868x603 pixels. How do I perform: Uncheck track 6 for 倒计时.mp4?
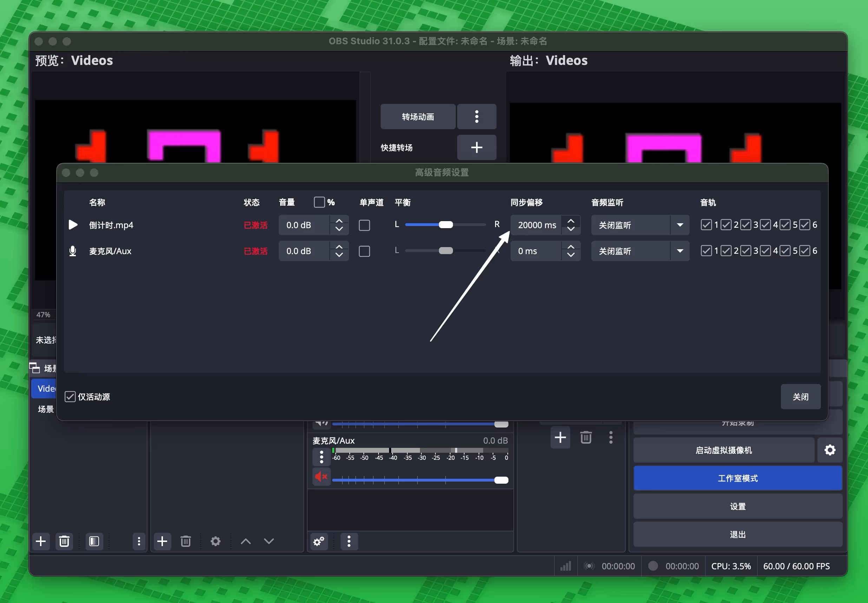[804, 225]
